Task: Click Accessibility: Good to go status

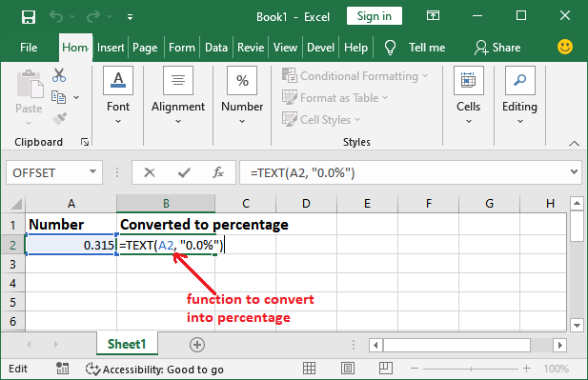Action: pos(154,370)
